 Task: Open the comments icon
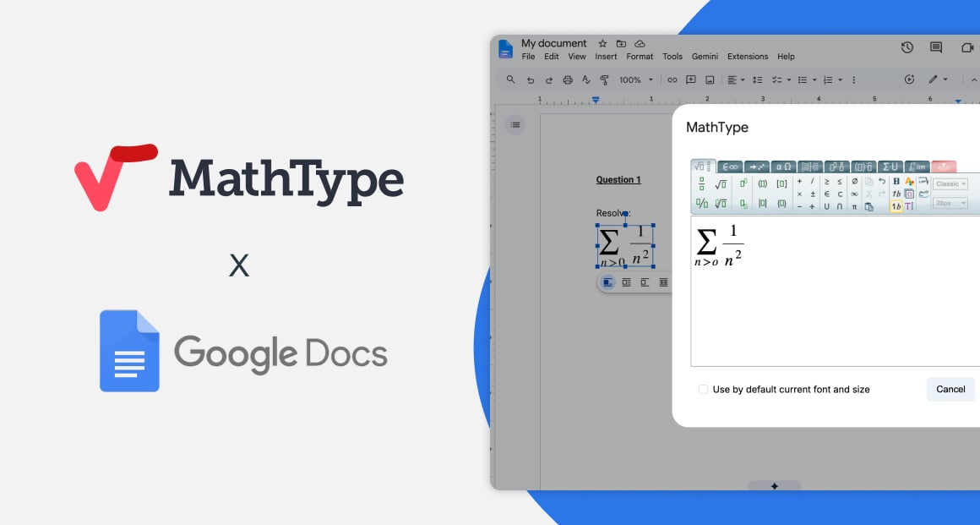pyautogui.click(x=935, y=47)
